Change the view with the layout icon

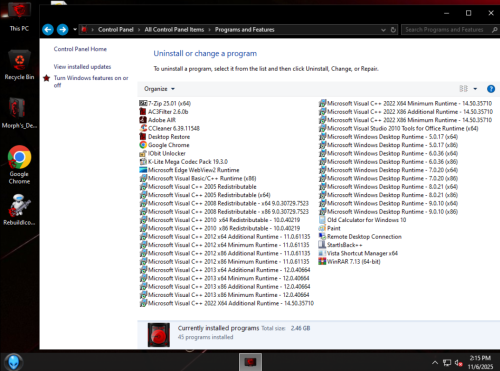click(463, 89)
